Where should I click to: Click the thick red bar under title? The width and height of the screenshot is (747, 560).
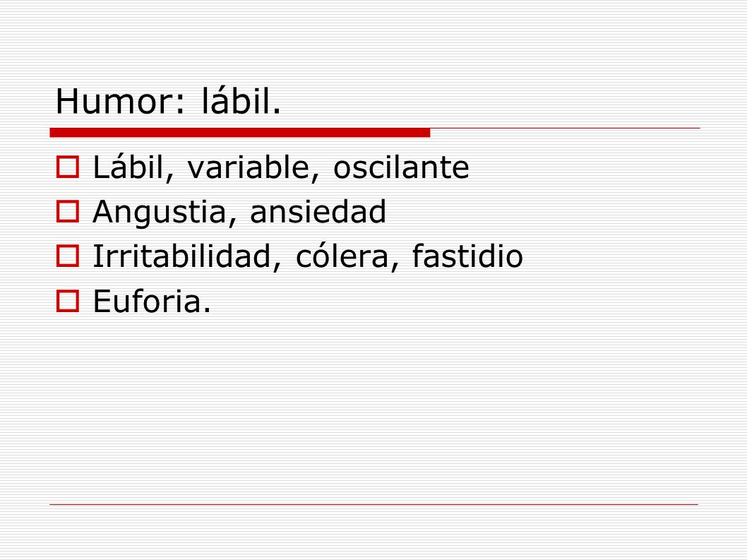pyautogui.click(x=240, y=133)
